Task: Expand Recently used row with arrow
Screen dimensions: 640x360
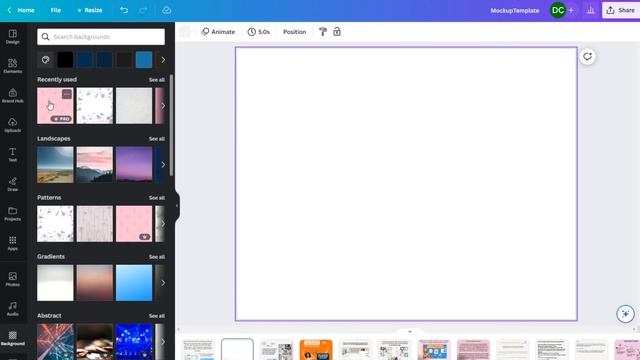Action: 163,106
